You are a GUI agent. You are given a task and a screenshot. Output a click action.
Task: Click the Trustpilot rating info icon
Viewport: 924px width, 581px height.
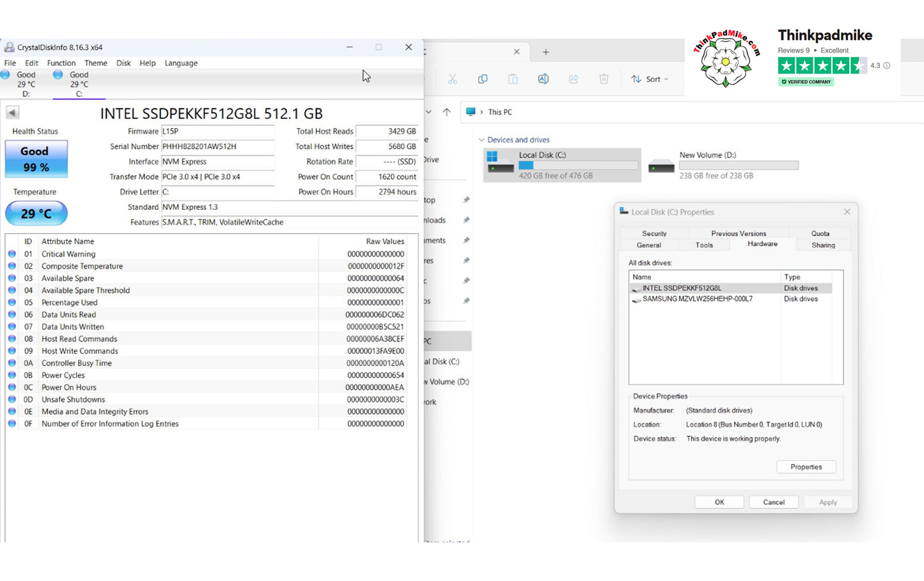(887, 65)
